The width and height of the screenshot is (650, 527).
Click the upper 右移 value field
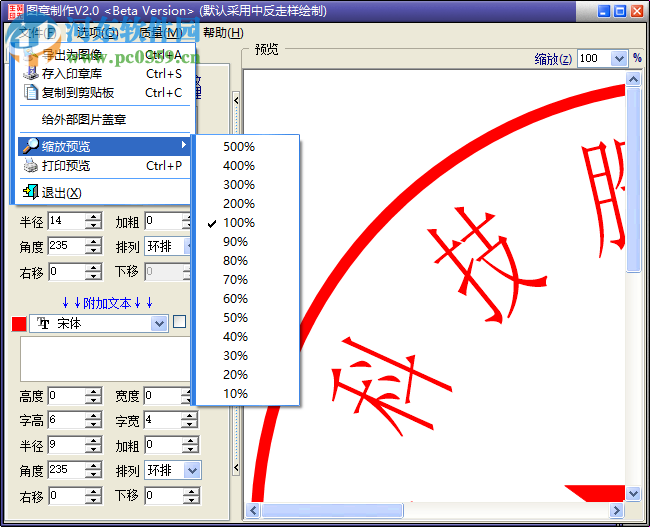coord(67,272)
